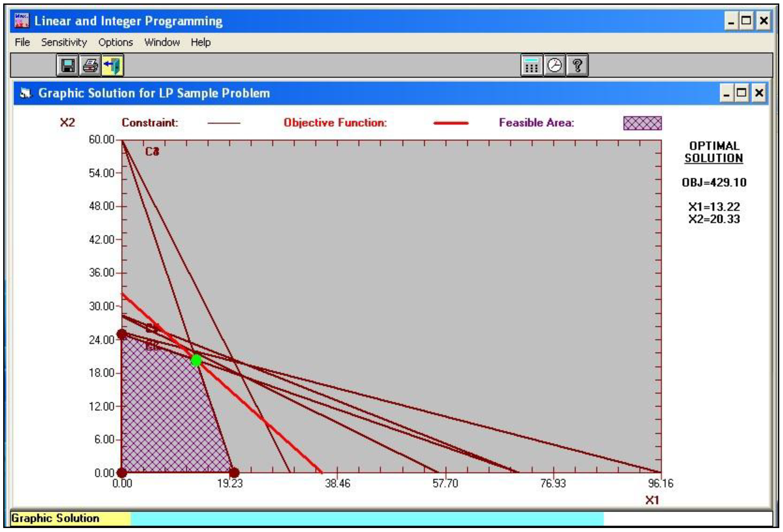Click the Exit door toolbar icon
The width and height of the screenshot is (783, 532).
pyautogui.click(x=113, y=65)
